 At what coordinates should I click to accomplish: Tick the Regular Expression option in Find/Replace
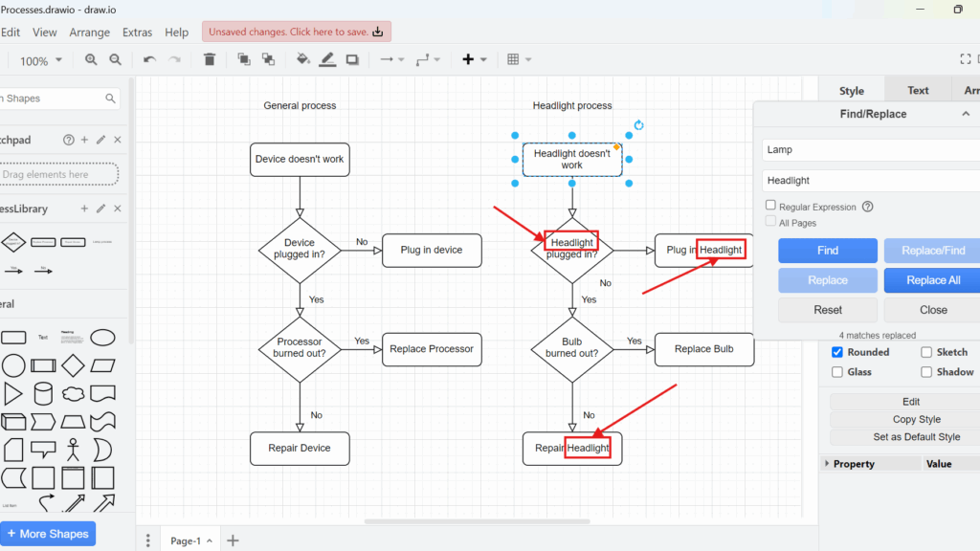click(770, 206)
